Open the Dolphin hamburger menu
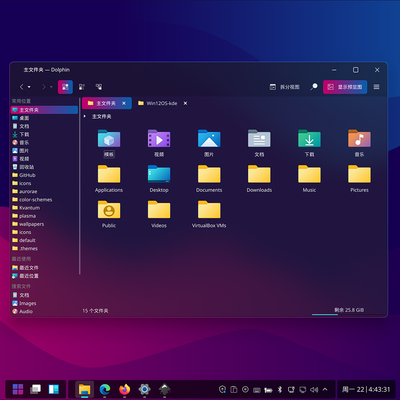 (377, 87)
